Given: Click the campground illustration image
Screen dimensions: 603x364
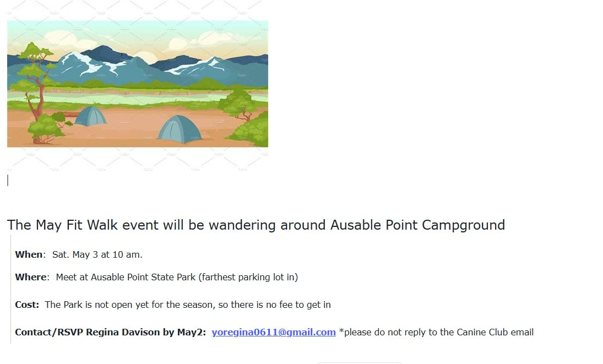Looking at the screenshot, I should [x=137, y=84].
